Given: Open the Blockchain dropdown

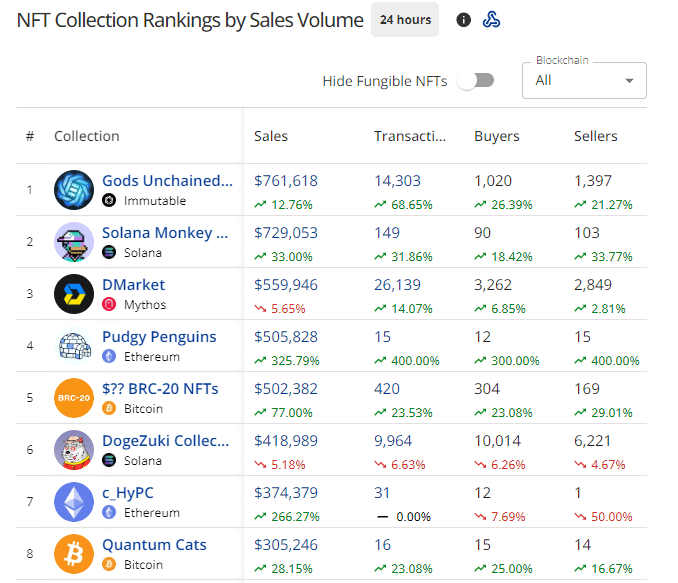Looking at the screenshot, I should (x=584, y=80).
